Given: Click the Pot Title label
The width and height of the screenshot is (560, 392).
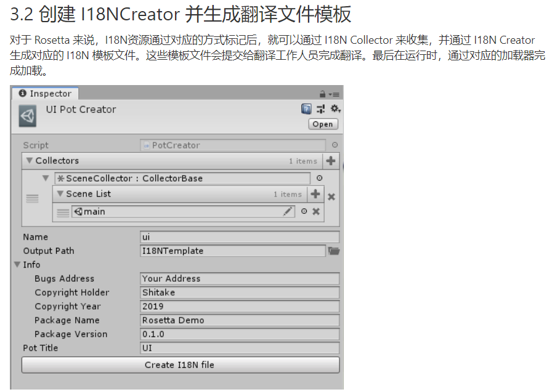Looking at the screenshot, I should [x=41, y=348].
